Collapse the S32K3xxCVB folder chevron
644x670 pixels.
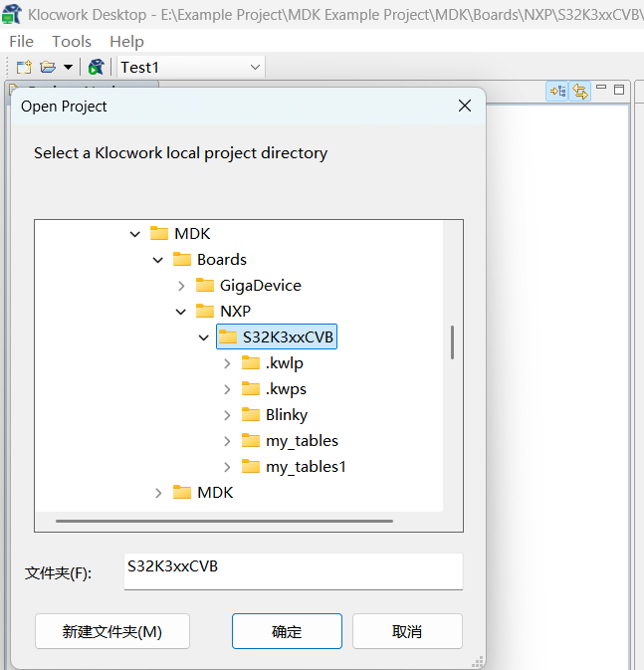(204, 337)
